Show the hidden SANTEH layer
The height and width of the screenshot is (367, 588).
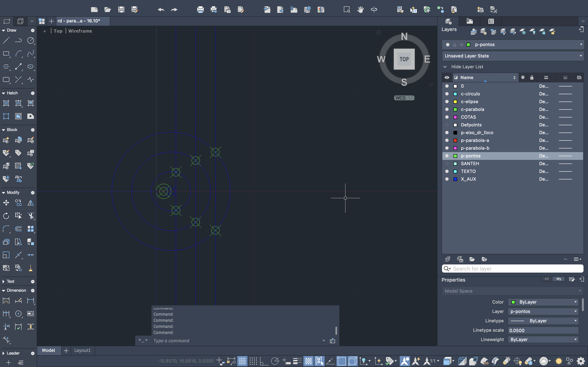[447, 164]
